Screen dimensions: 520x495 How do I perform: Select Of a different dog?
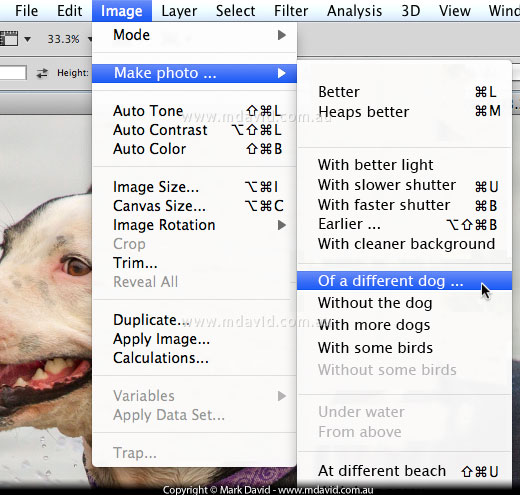(404, 281)
